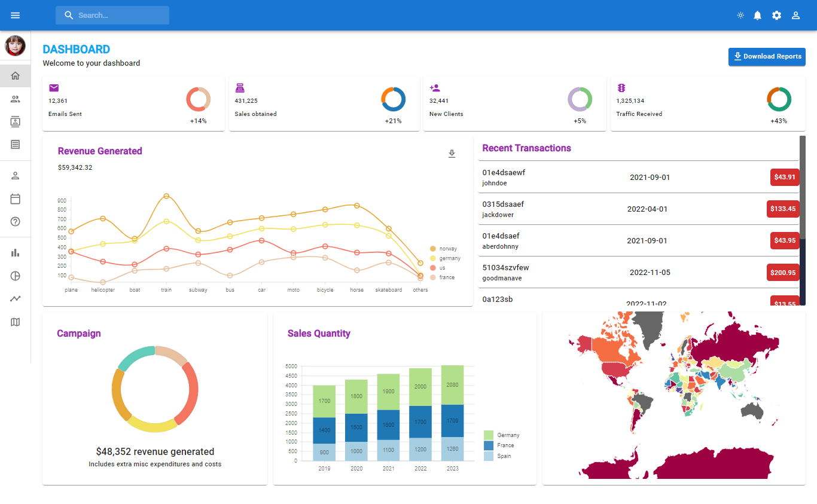Viewport: 817px width, 504px height.
Task: Check notifications via the bell icon
Action: coord(758,15)
